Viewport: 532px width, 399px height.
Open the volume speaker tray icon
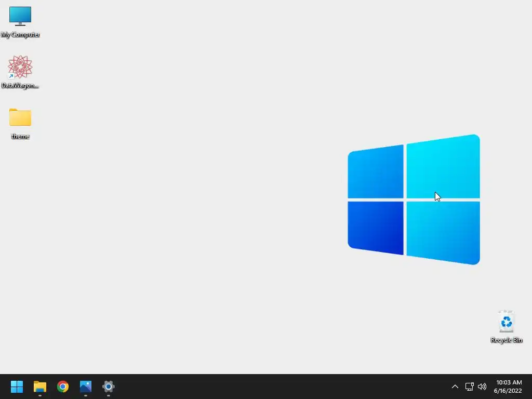pyautogui.click(x=482, y=387)
